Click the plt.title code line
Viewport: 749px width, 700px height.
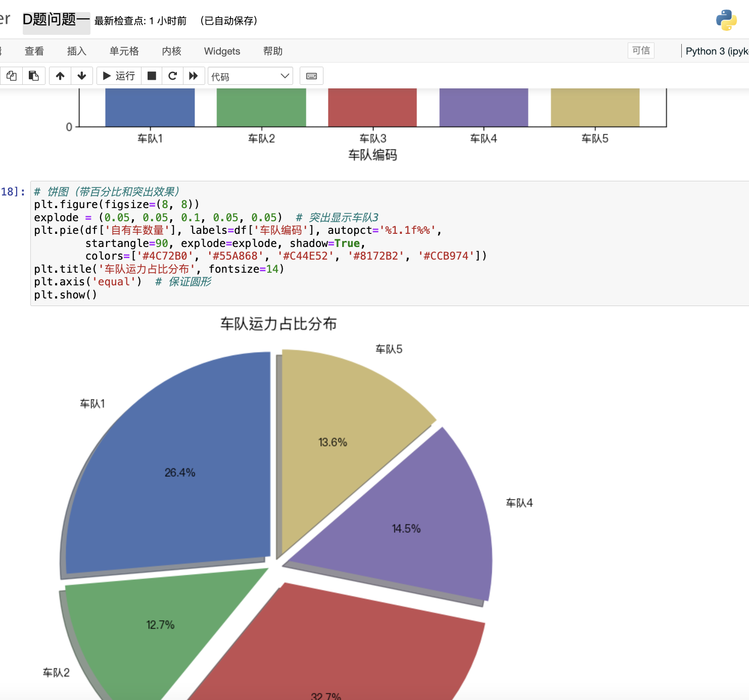(x=159, y=269)
